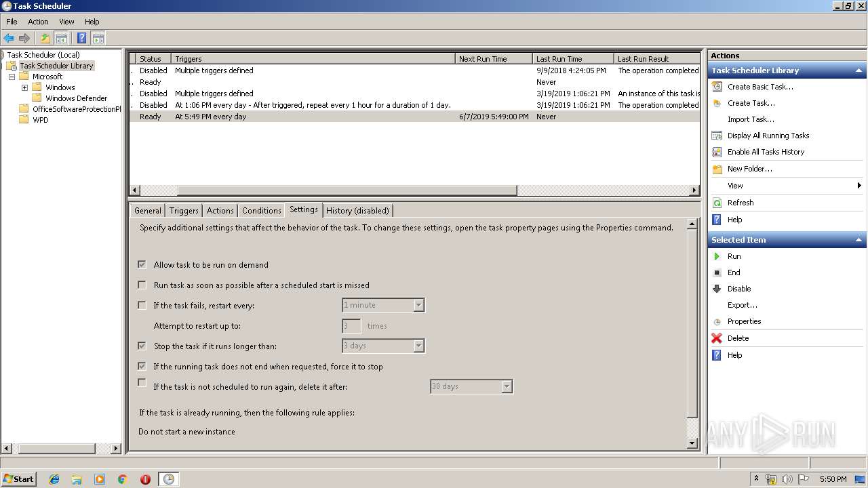Open the View menu
The image size is (868, 488).
point(66,22)
